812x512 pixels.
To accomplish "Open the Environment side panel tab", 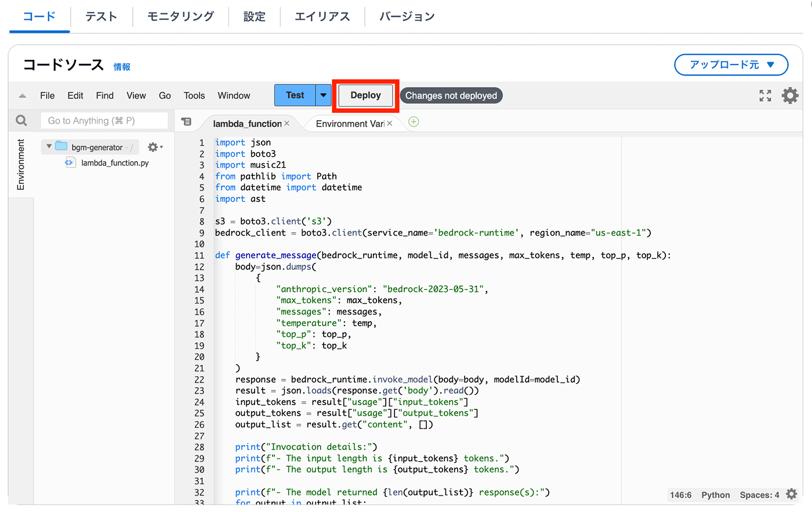I will coord(21,165).
